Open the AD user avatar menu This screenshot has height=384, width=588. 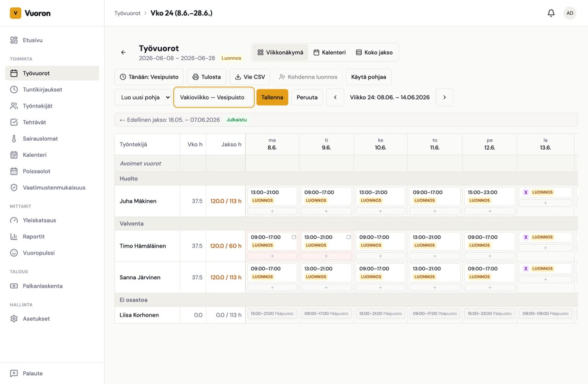point(570,13)
